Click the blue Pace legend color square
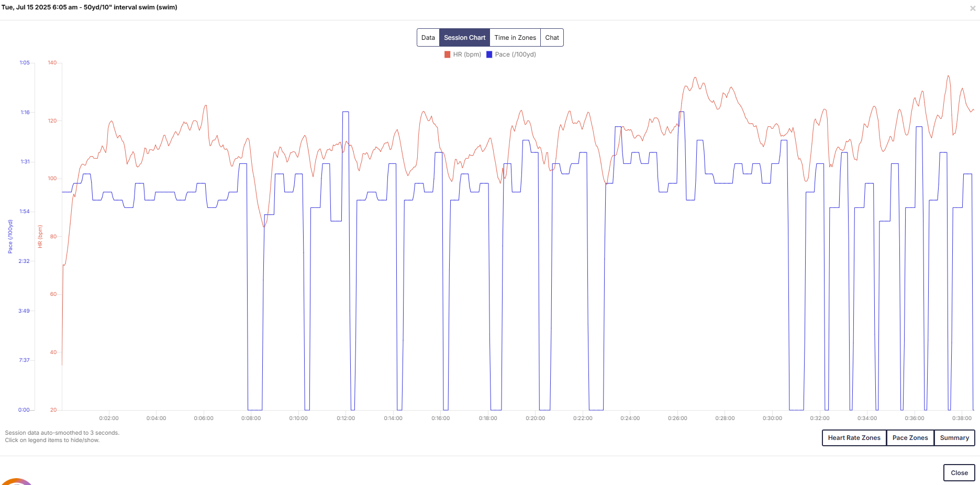The width and height of the screenshot is (980, 485). pos(489,54)
